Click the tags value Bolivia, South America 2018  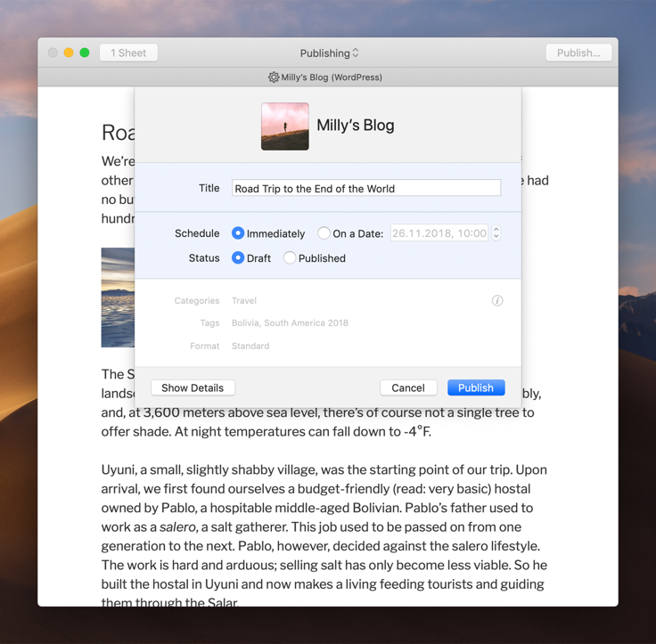point(290,322)
